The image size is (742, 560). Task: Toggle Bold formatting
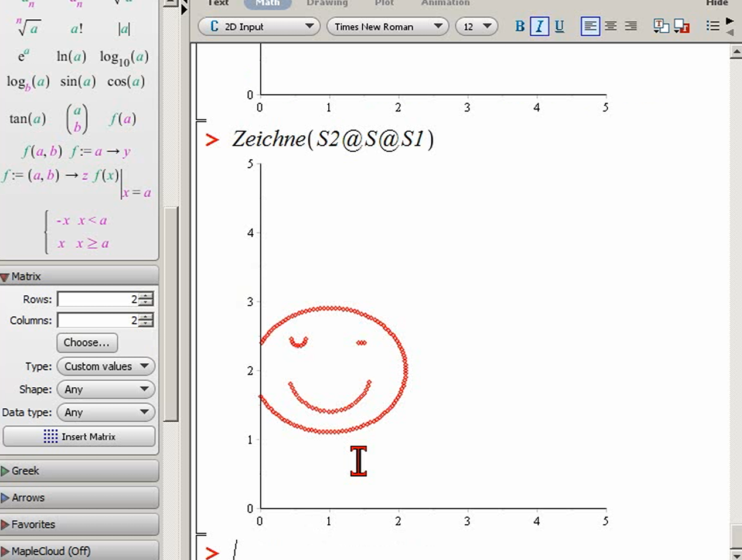(x=520, y=26)
